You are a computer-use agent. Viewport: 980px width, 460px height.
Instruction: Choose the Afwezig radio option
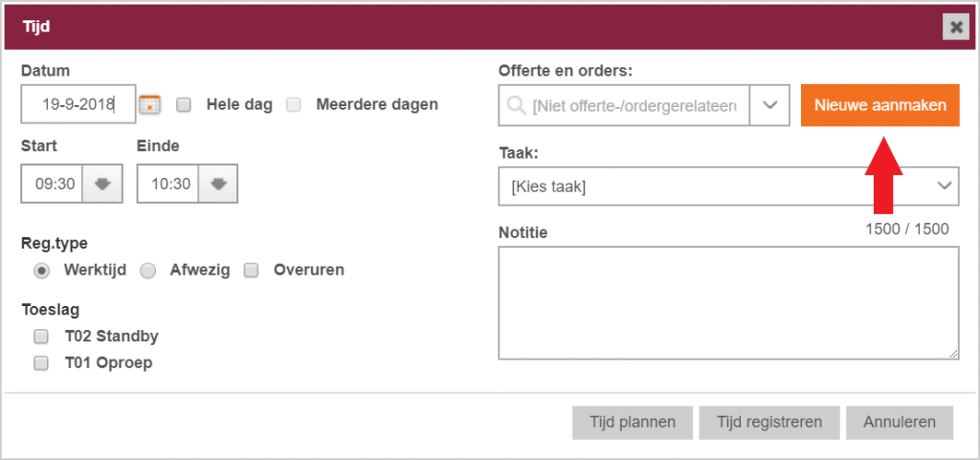click(147, 271)
